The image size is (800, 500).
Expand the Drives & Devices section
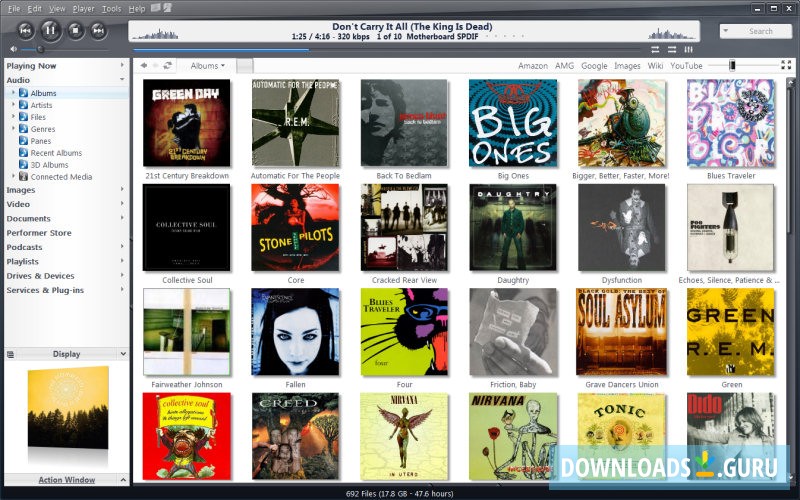coord(122,275)
